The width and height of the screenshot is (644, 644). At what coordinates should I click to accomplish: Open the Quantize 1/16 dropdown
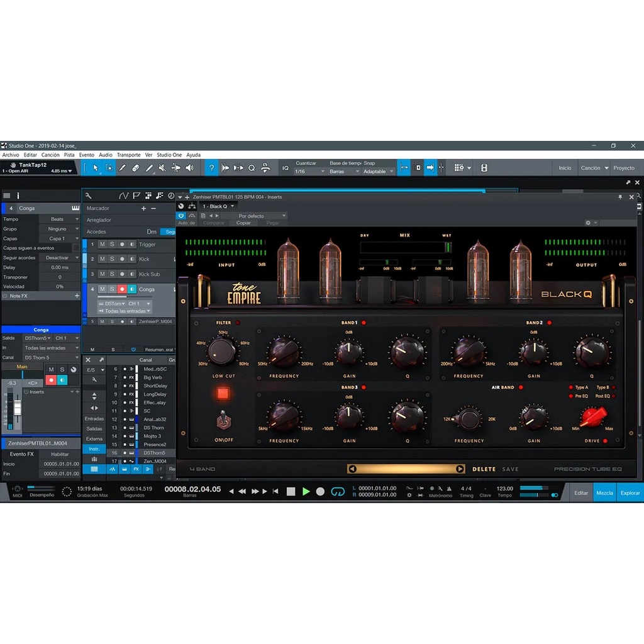(x=311, y=171)
